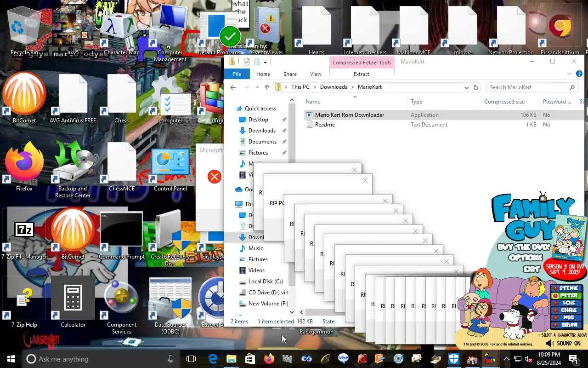Expand the chevron after Downloads in breadcrumb
This screenshot has width=588, height=368.
coord(353,87)
